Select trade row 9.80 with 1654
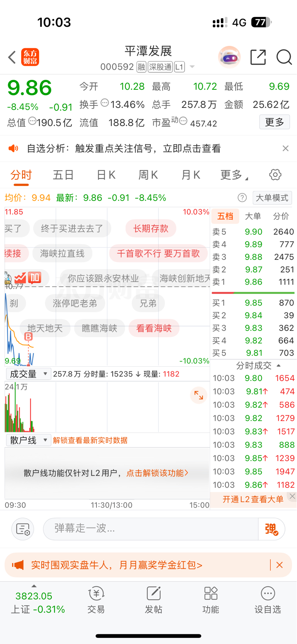The height and width of the screenshot is (644, 297). [x=253, y=378]
